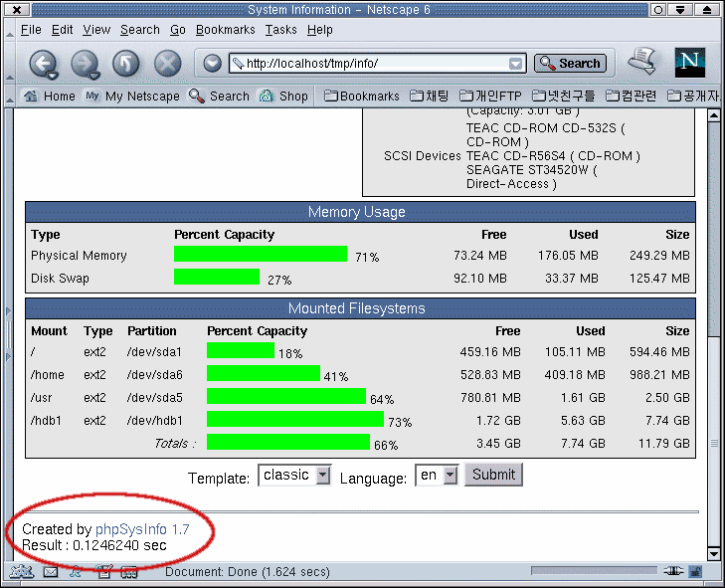Open the Mail icon in status bar
This screenshot has width=725, height=588.
50,572
